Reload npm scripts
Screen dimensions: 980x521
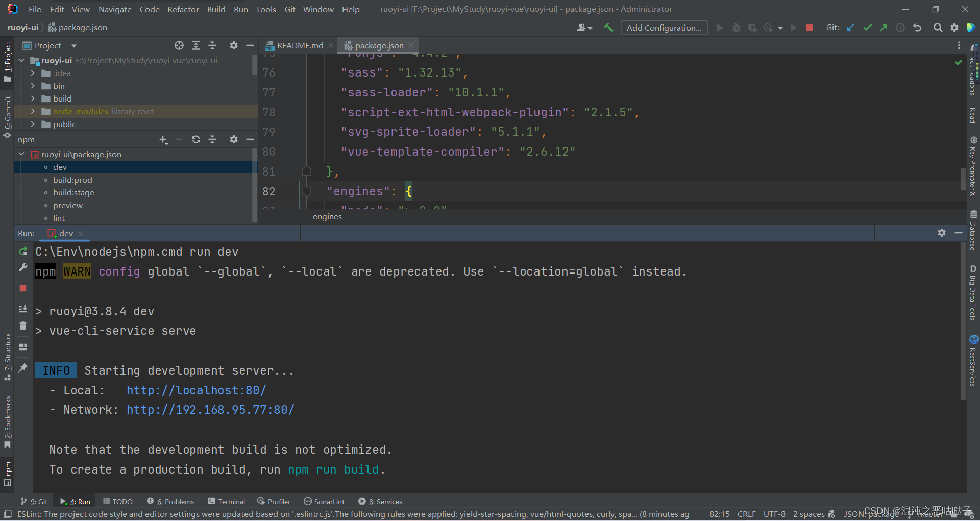pos(196,139)
